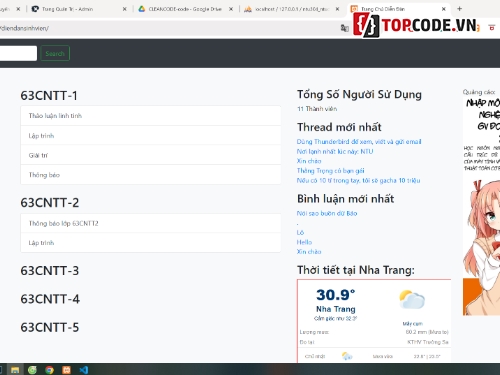Focus the search text field in the navbar

pos(17,53)
